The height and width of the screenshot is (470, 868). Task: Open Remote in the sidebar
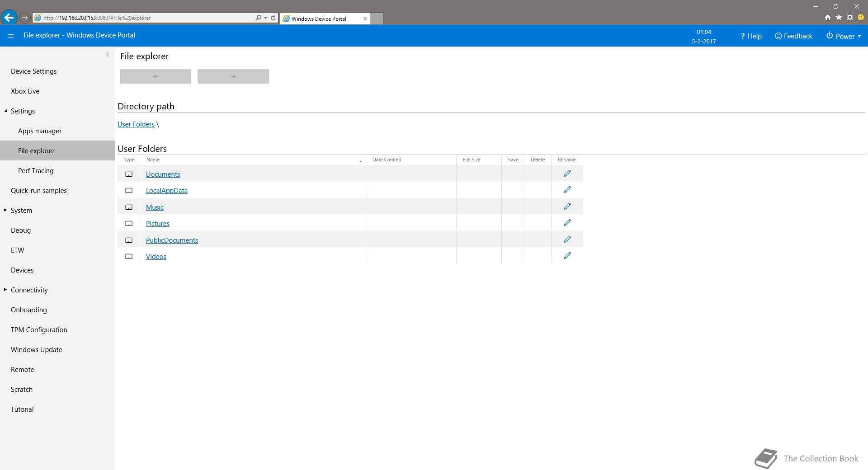(x=23, y=370)
